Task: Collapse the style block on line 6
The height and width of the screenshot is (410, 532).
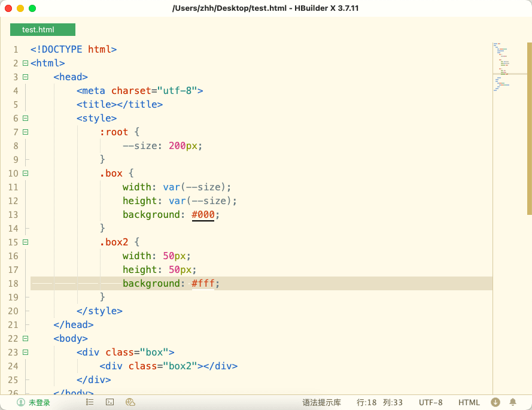Action: (x=25, y=119)
